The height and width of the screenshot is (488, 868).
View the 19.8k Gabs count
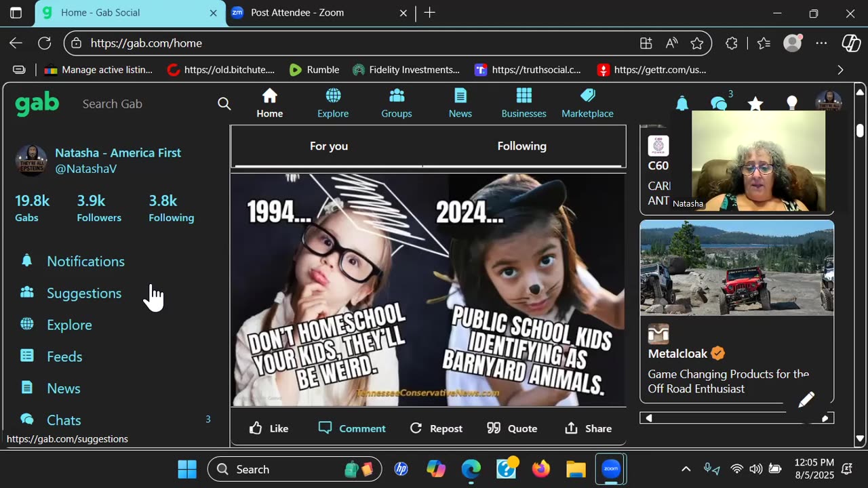32,208
